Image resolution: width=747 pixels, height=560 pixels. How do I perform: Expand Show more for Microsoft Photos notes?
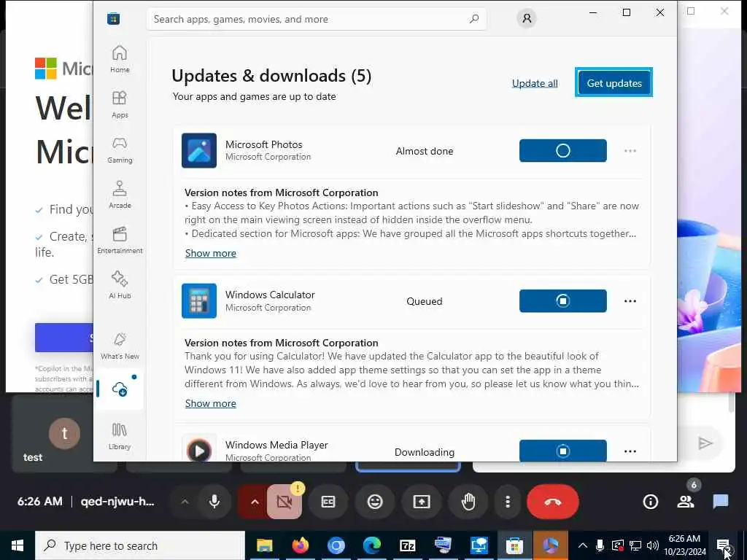(211, 253)
